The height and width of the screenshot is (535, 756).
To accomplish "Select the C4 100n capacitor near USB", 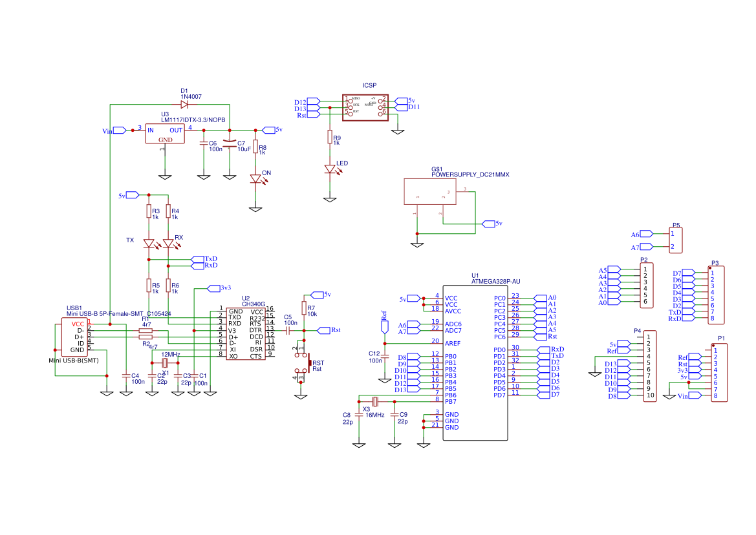I will (126, 375).
